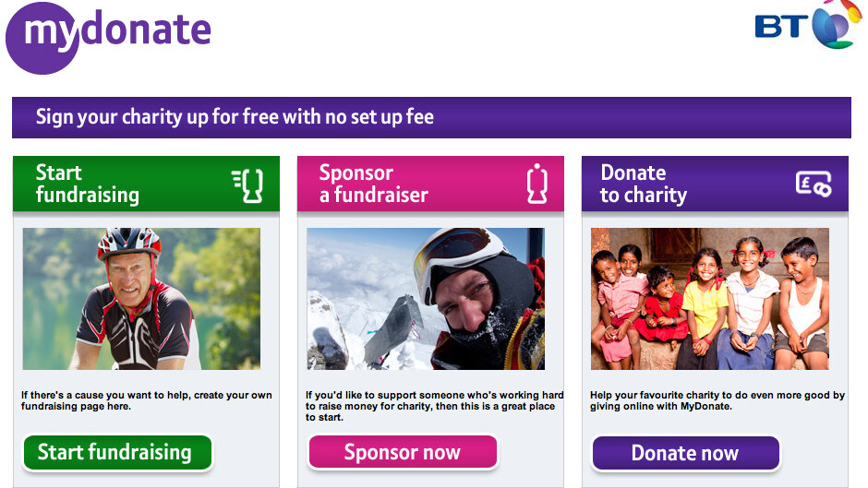Select the green Start fundraising header

(146, 184)
